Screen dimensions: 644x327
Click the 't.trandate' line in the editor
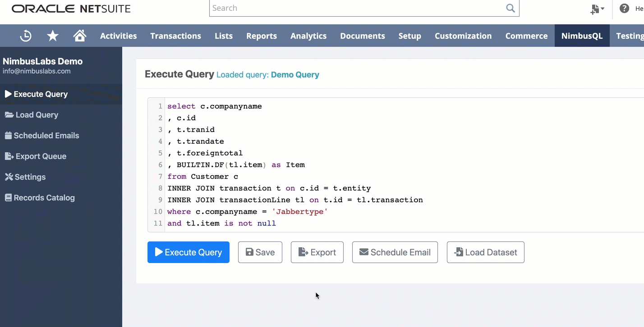(x=196, y=141)
